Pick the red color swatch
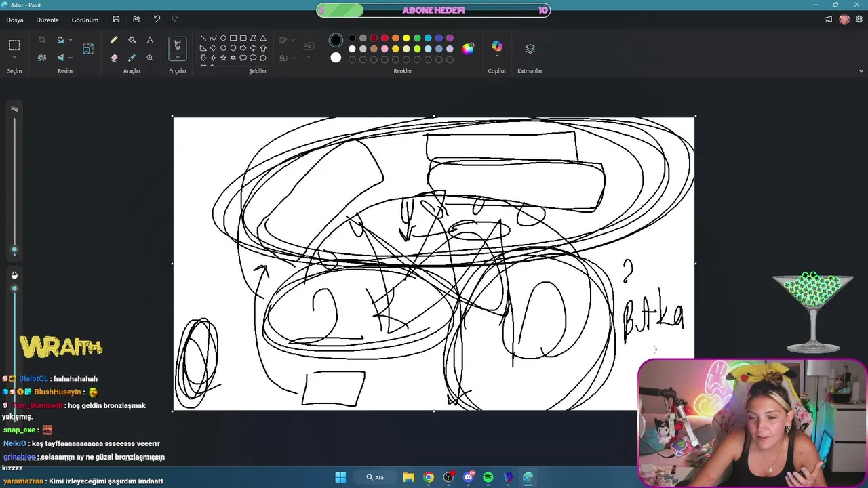This screenshot has width=868, height=488. click(x=384, y=38)
